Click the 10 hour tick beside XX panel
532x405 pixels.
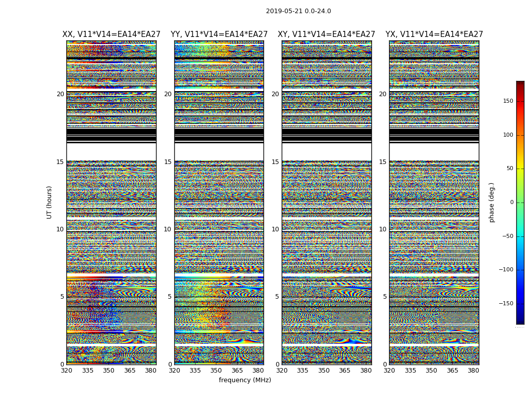click(60, 229)
